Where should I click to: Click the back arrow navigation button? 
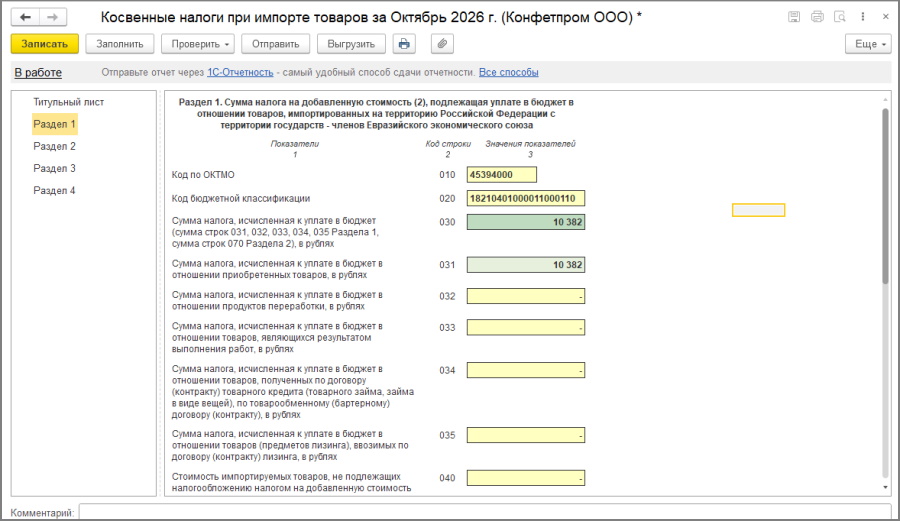pyautogui.click(x=25, y=17)
